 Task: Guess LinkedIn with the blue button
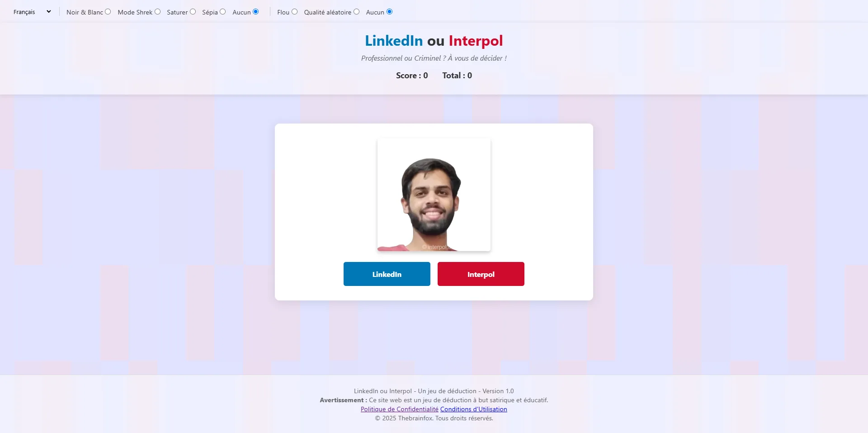pyautogui.click(x=387, y=274)
